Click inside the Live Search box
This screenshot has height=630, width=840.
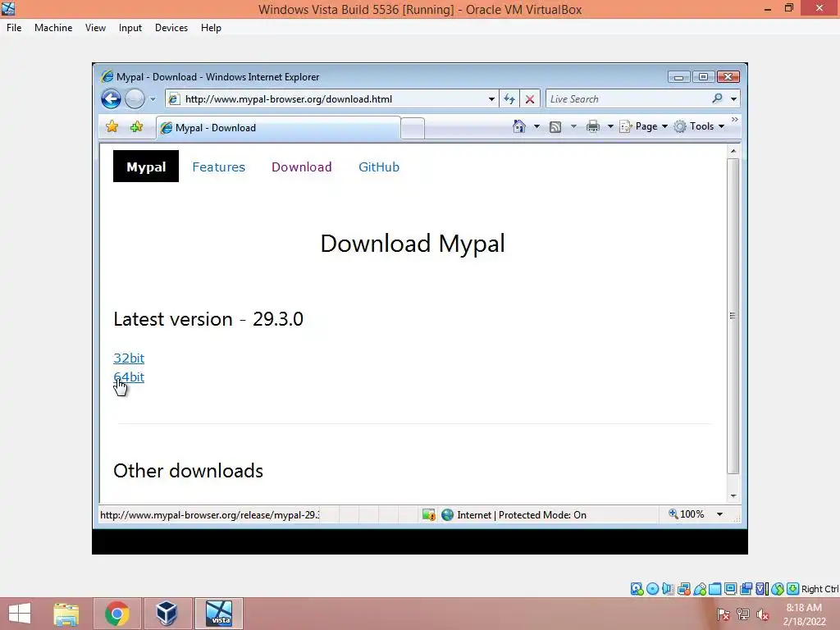click(627, 99)
